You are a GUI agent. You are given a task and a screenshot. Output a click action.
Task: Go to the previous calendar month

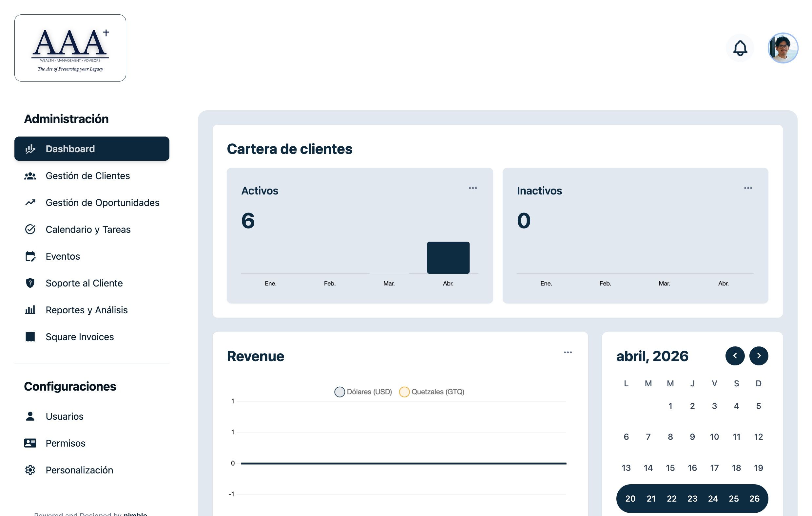pos(735,356)
